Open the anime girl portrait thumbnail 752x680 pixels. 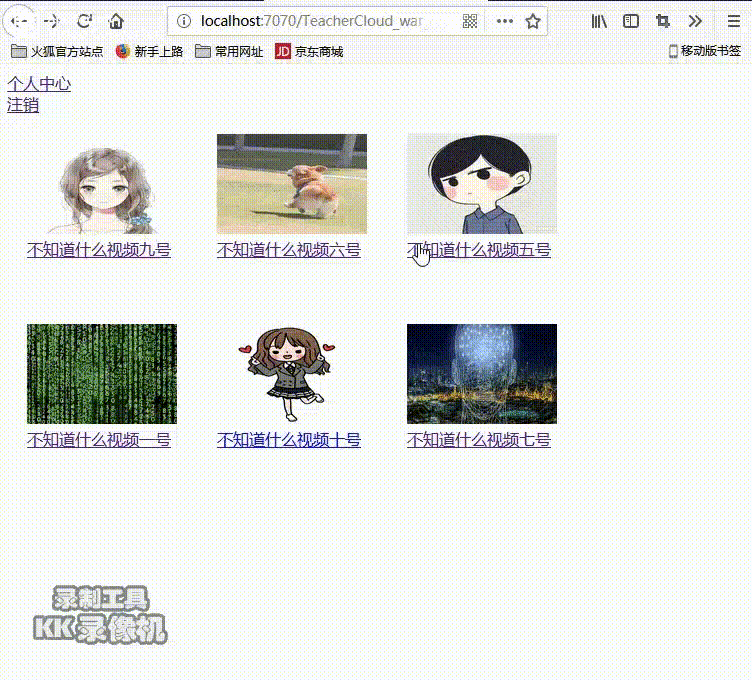point(102,184)
